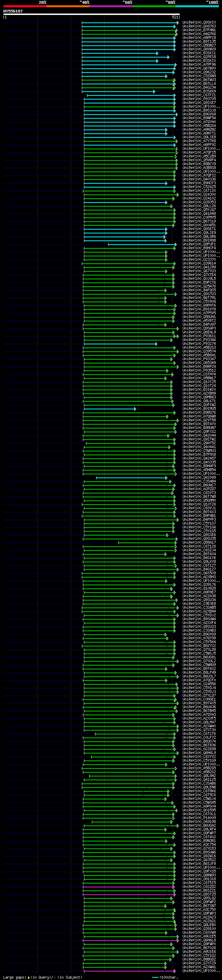Screen dimensions: 222x980
Task: Select hit label UniRef100_A7Y7K8
Action: 199,141
